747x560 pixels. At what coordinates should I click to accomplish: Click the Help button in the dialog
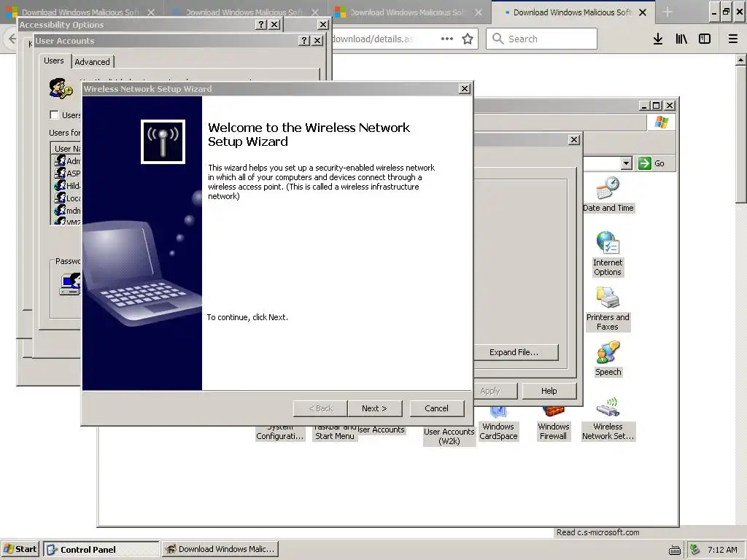coord(549,391)
